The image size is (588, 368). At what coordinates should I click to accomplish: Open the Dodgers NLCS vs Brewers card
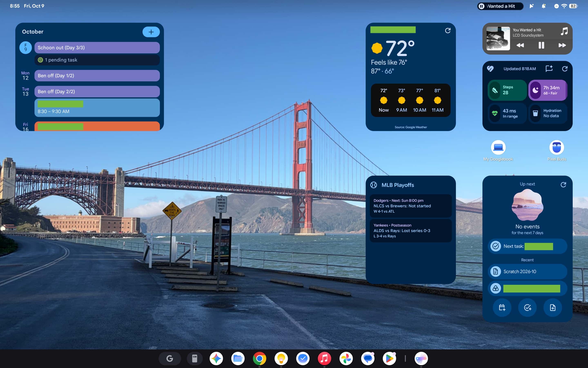click(410, 206)
